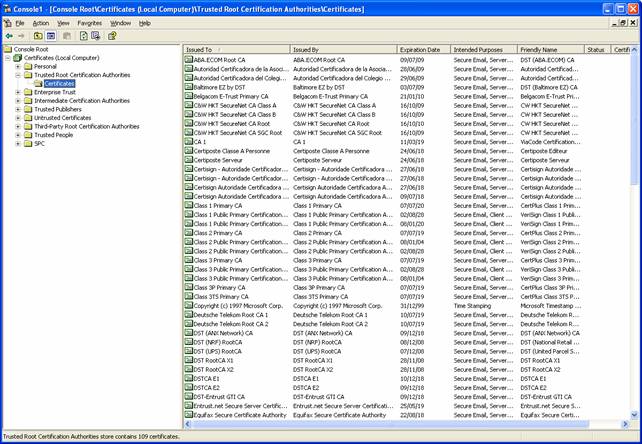
Task: Sort by the Friendly Name column header
Action: [551, 50]
